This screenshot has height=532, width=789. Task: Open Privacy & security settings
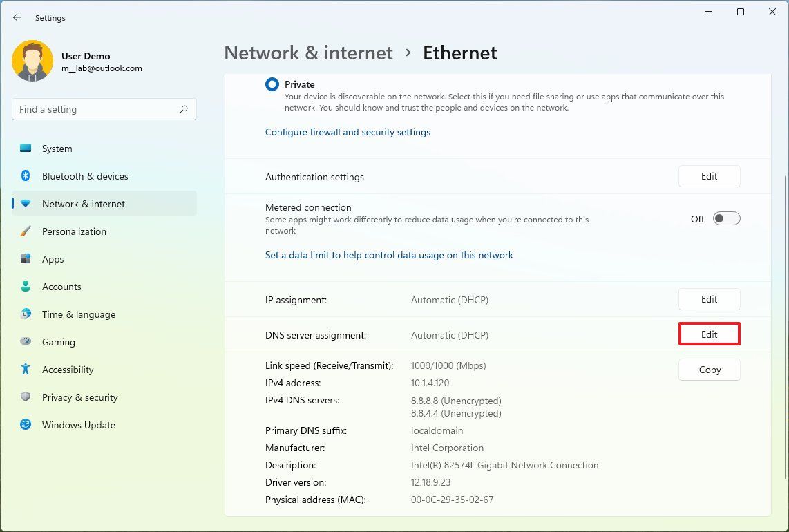tap(79, 397)
